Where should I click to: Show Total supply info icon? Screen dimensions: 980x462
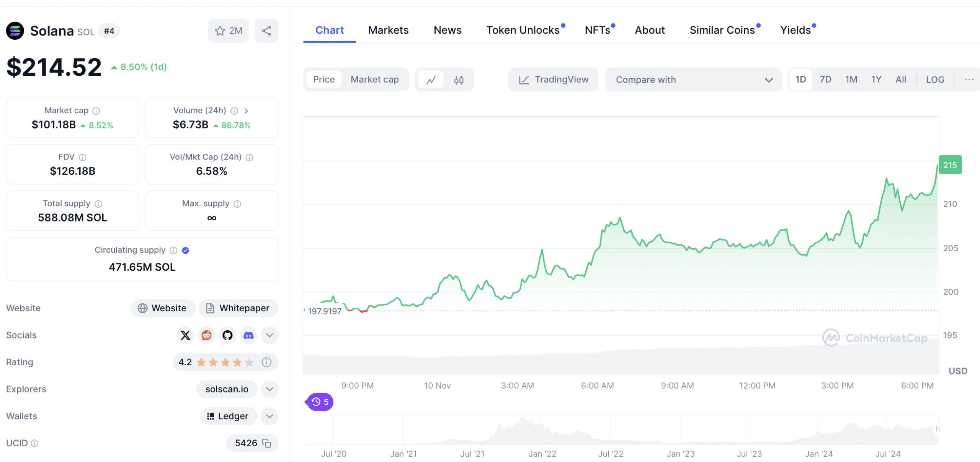98,204
